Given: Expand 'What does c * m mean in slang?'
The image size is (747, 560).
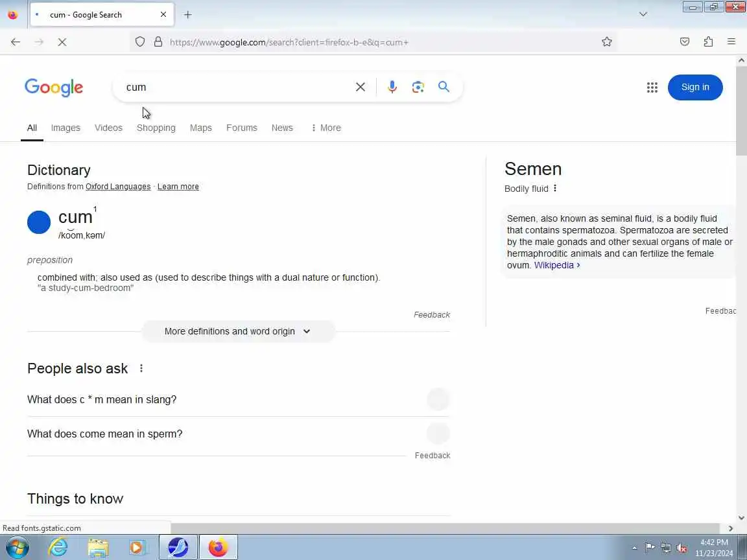Looking at the screenshot, I should [238, 399].
